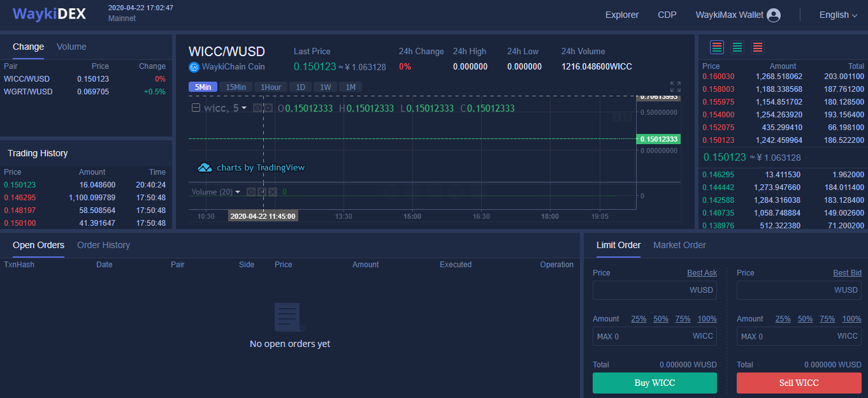Set buy amount to 75%
868x398 pixels.
point(683,319)
